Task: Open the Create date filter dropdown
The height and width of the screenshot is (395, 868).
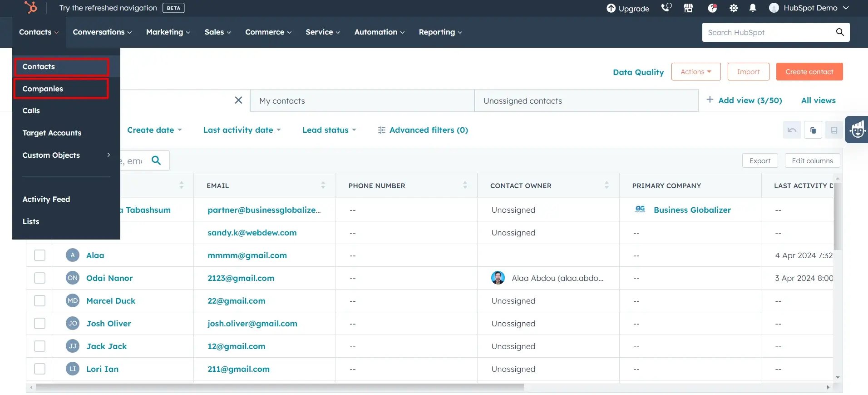Action: pos(154,130)
